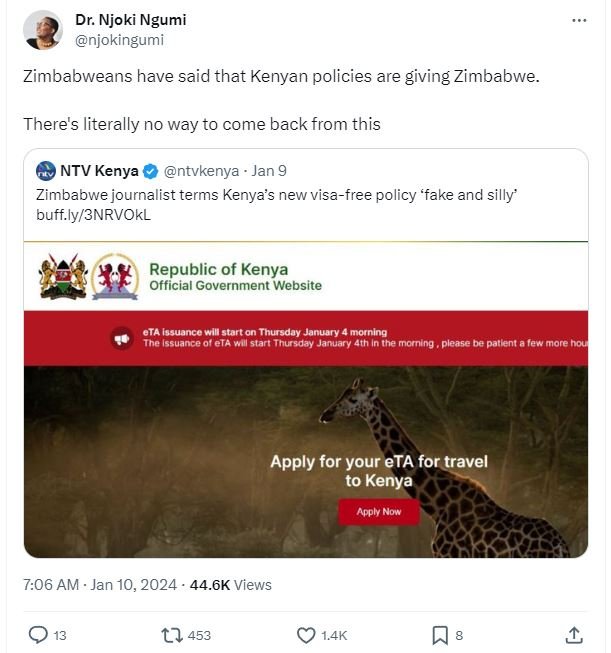The width and height of the screenshot is (611, 653).
Task: Click the 44.6K Views count
Action: pyautogui.click(x=229, y=585)
